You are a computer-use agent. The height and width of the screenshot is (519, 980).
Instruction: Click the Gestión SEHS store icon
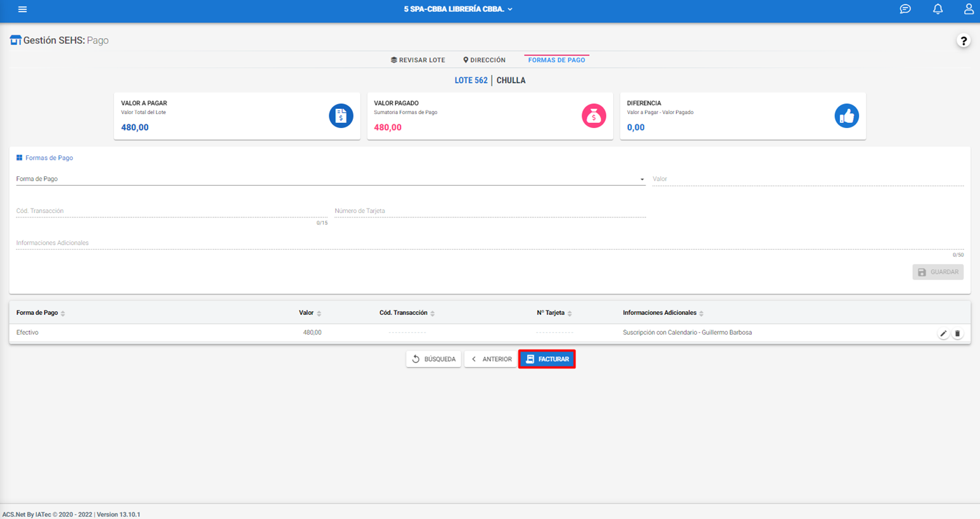[x=15, y=40]
